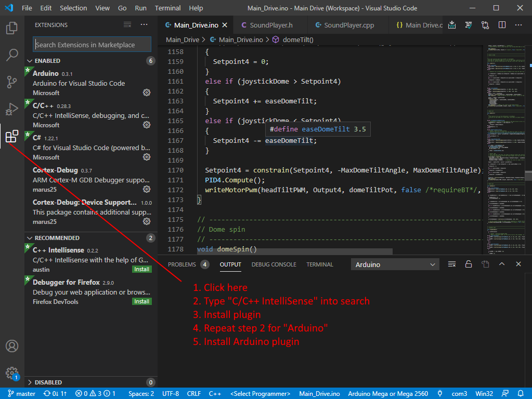Open the Accounts menu icon
Image resolution: width=532 pixels, height=399 pixels.
click(12, 346)
